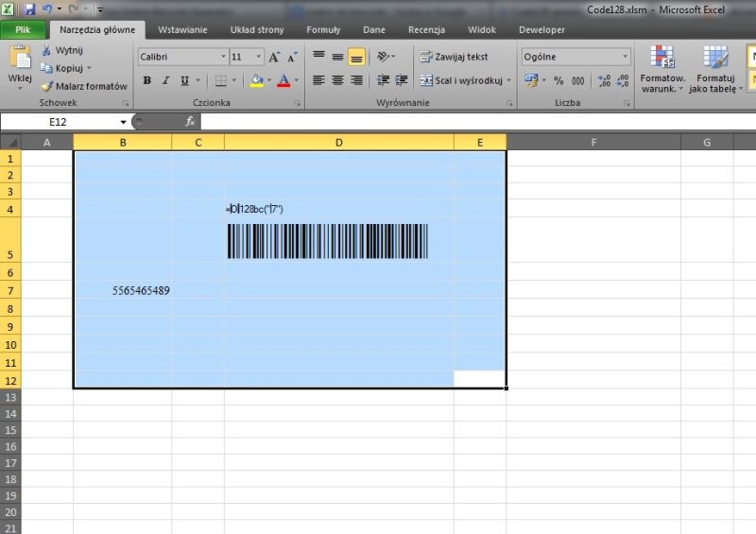Apply the yellow fill color swatch
This screenshot has width=756, height=534.
(256, 81)
